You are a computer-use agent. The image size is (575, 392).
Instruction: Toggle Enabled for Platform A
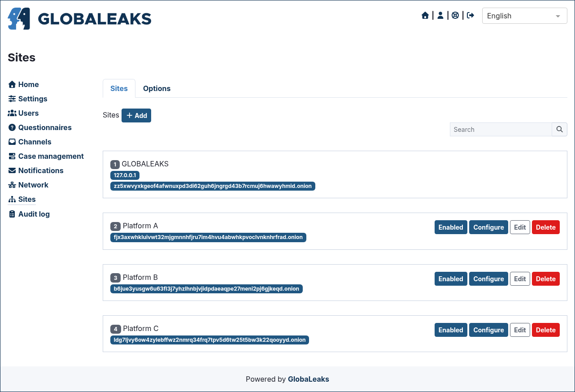[451, 227]
